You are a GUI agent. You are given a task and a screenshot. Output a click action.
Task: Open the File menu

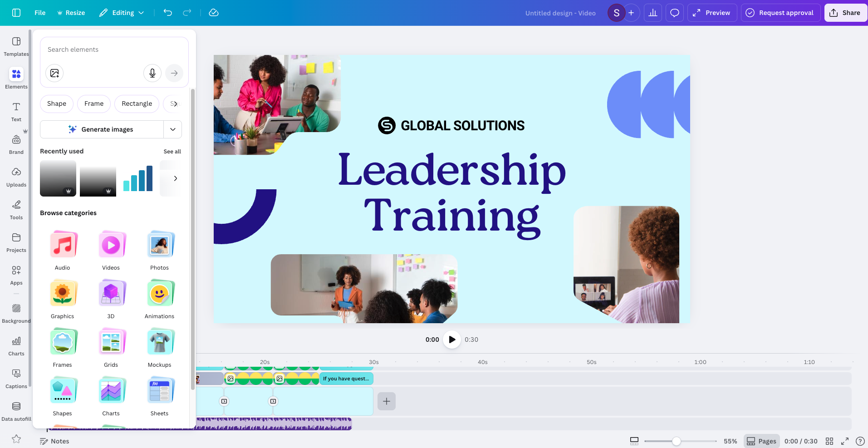pyautogui.click(x=40, y=13)
